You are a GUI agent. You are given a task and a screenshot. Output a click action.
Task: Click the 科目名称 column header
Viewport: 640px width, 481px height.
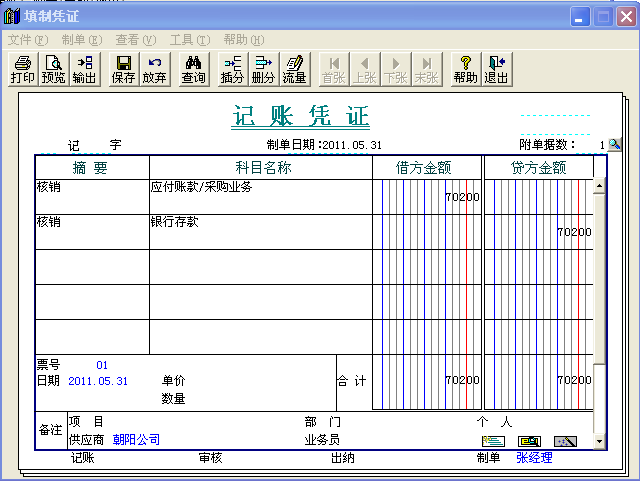(261, 167)
